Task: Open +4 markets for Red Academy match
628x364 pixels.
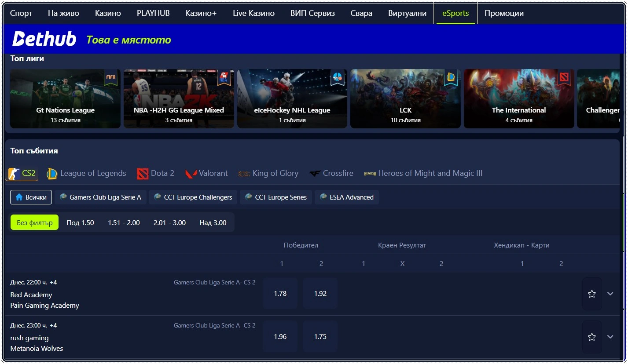Action: pyautogui.click(x=53, y=282)
